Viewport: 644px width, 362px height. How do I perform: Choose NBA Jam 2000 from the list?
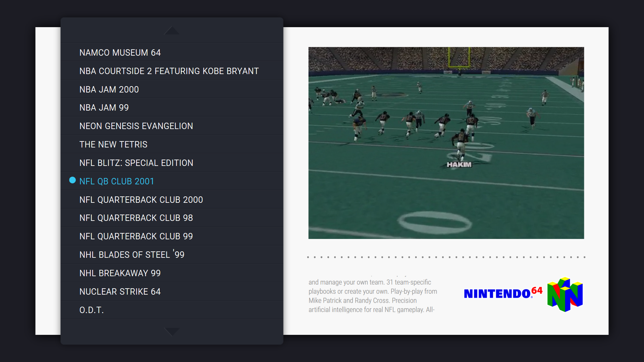[172, 89]
